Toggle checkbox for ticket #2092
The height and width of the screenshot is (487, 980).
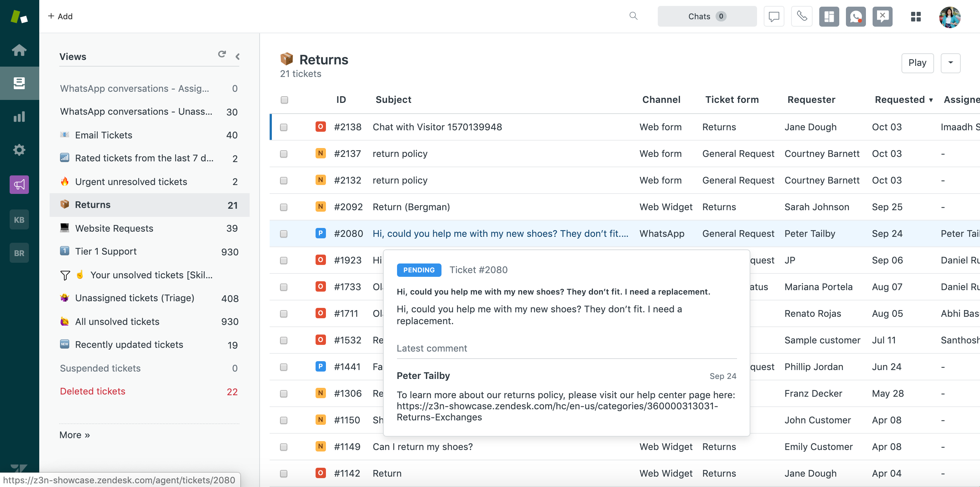[284, 207]
